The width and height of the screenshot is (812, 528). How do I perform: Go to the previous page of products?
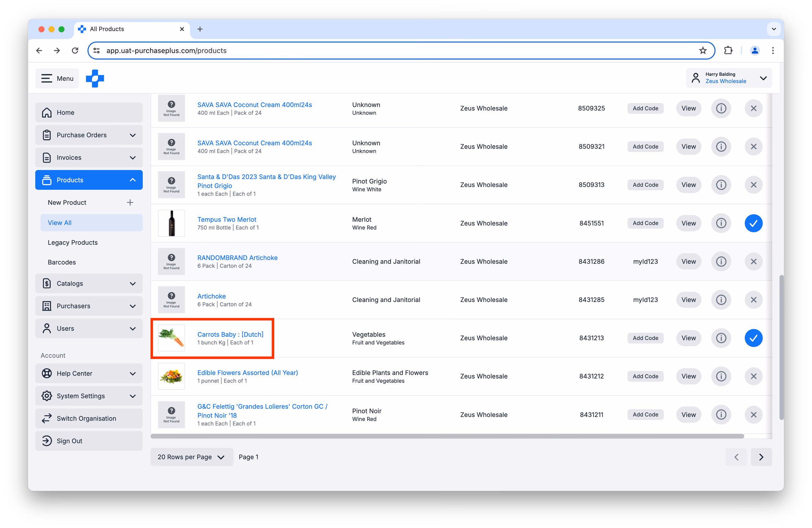pyautogui.click(x=736, y=457)
